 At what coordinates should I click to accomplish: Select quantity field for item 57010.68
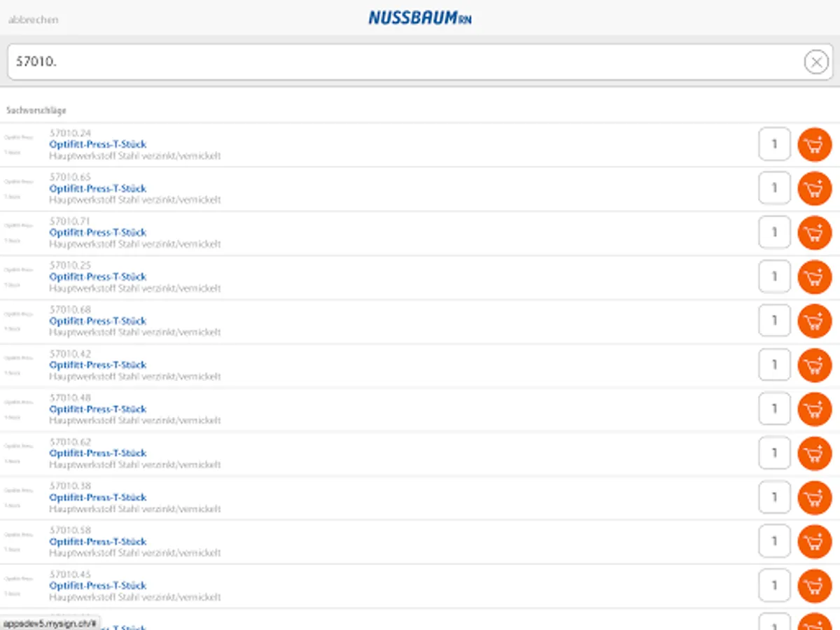click(x=774, y=321)
